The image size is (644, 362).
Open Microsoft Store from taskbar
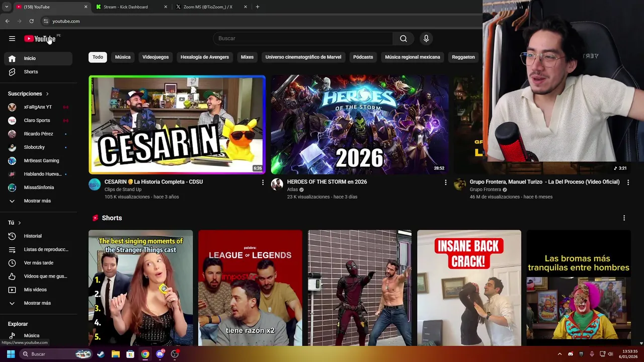point(130,354)
